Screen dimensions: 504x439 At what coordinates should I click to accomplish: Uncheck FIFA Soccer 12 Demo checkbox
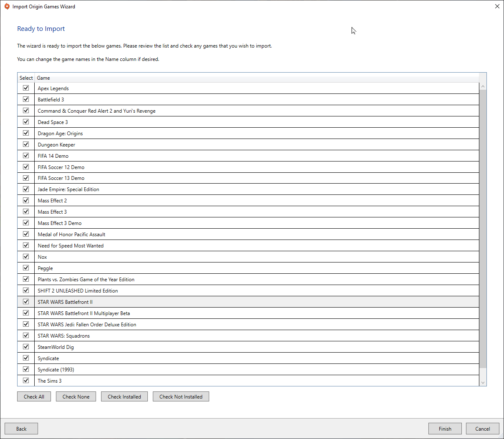[26, 167]
